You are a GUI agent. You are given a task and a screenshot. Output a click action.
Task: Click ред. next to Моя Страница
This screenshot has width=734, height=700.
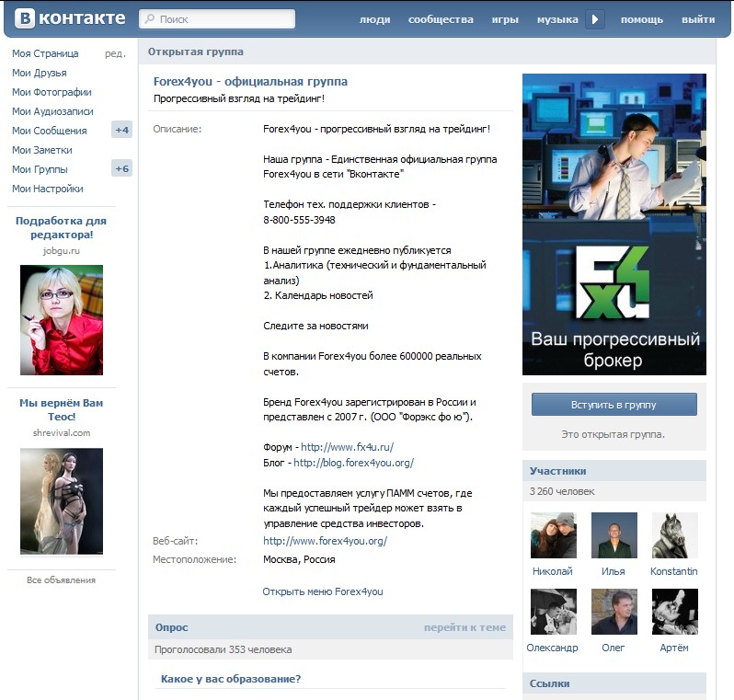click(x=115, y=53)
